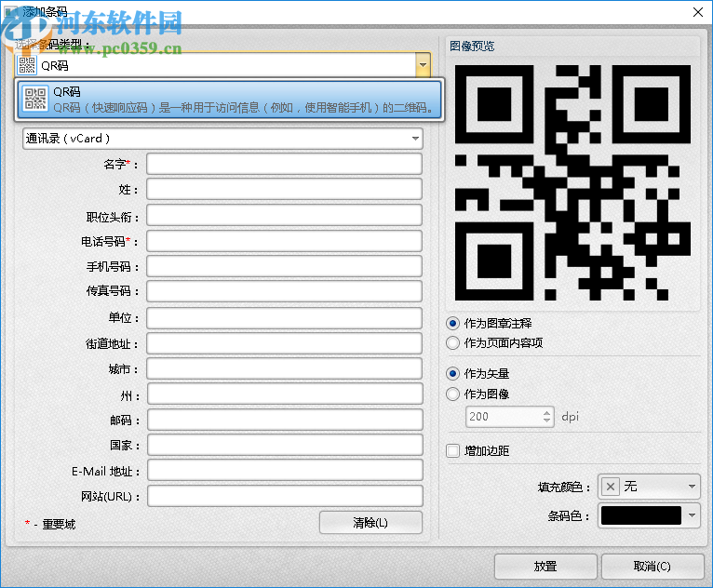Click the 名字 input field
The height and width of the screenshot is (588, 713).
(284, 165)
